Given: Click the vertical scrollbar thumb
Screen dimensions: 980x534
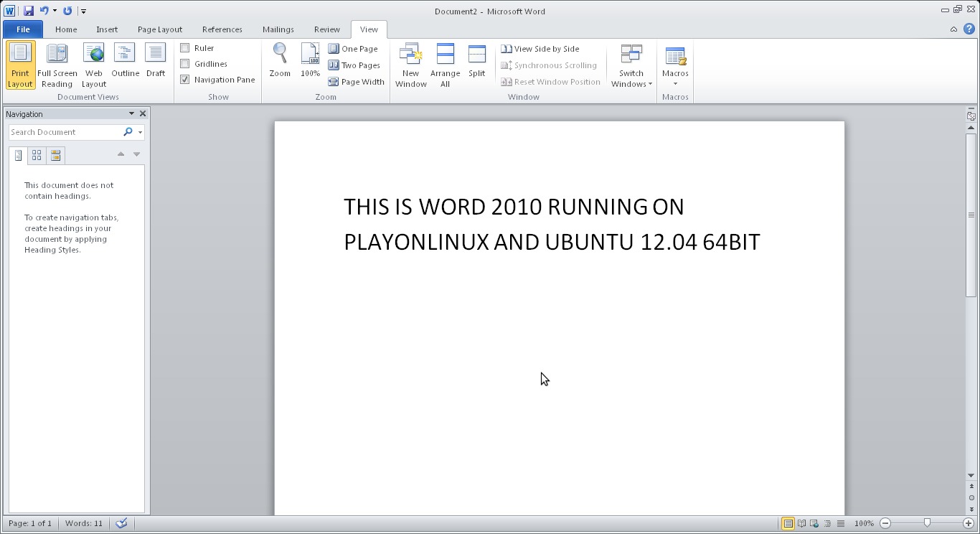Looking at the screenshot, I should [x=971, y=215].
